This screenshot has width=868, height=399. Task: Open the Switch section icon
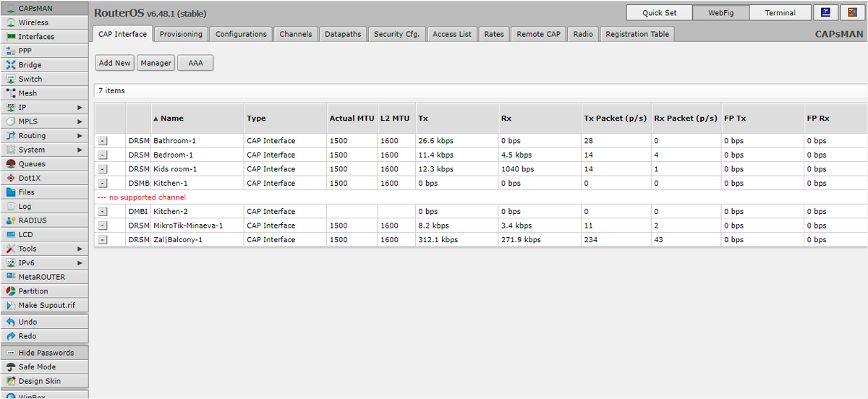11,79
